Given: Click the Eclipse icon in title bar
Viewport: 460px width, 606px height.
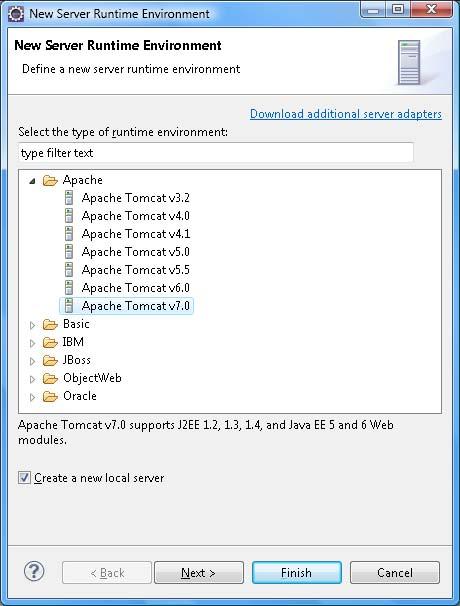Looking at the screenshot, I should [16, 14].
